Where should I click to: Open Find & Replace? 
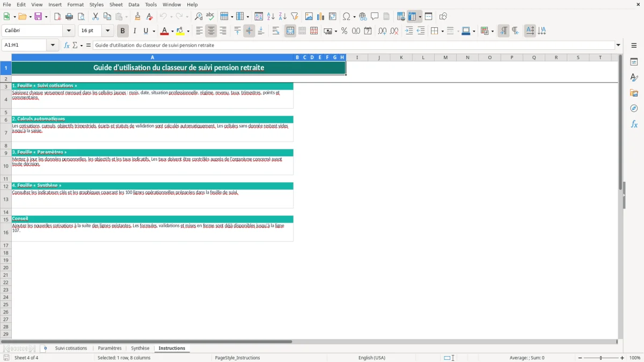coord(199,17)
